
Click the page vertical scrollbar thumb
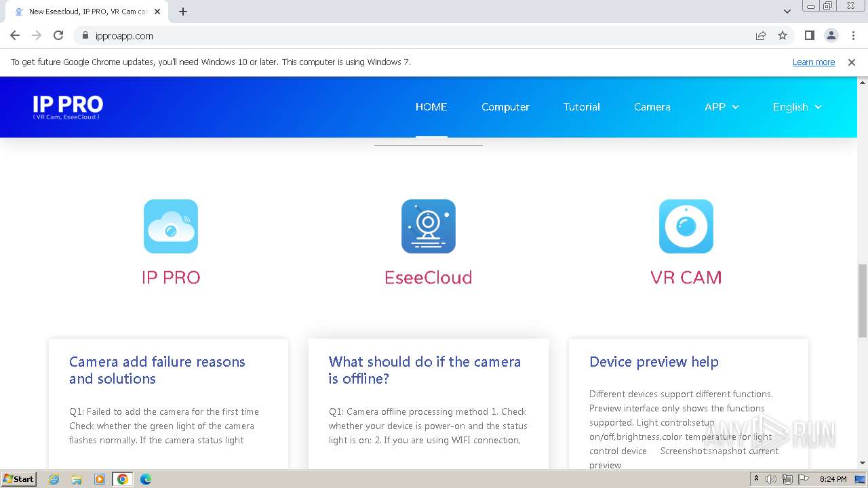(x=863, y=301)
